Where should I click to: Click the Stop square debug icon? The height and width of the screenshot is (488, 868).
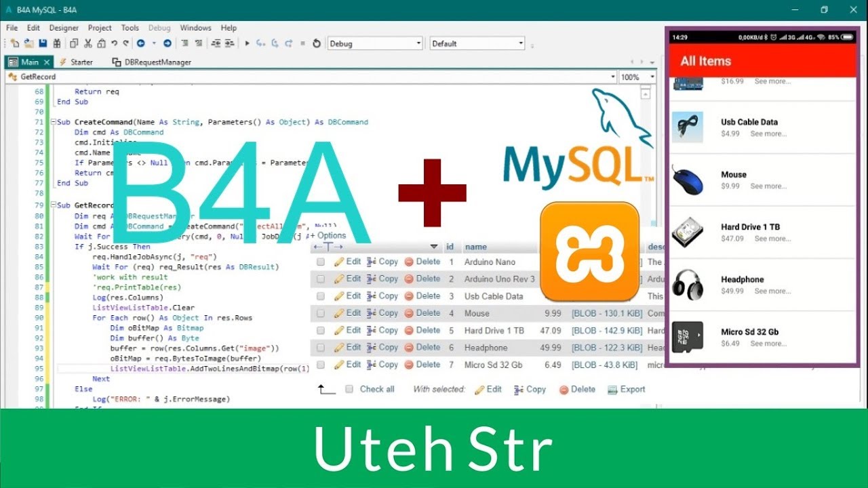[302, 43]
